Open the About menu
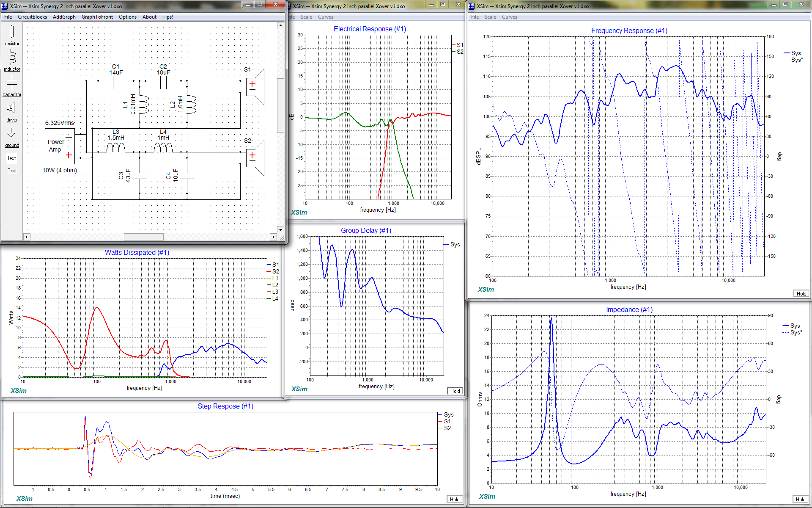Image resolution: width=812 pixels, height=508 pixels. point(149,17)
